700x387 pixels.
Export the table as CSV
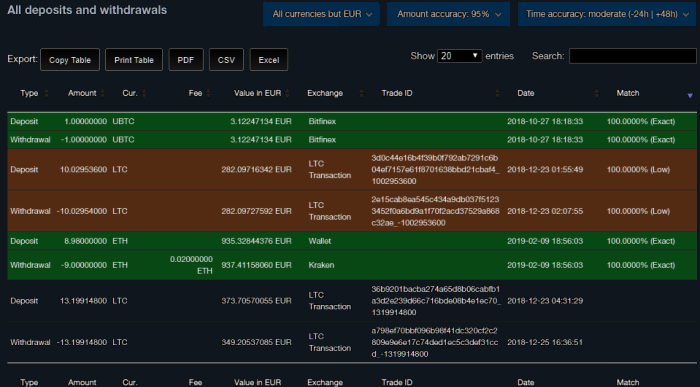click(226, 60)
